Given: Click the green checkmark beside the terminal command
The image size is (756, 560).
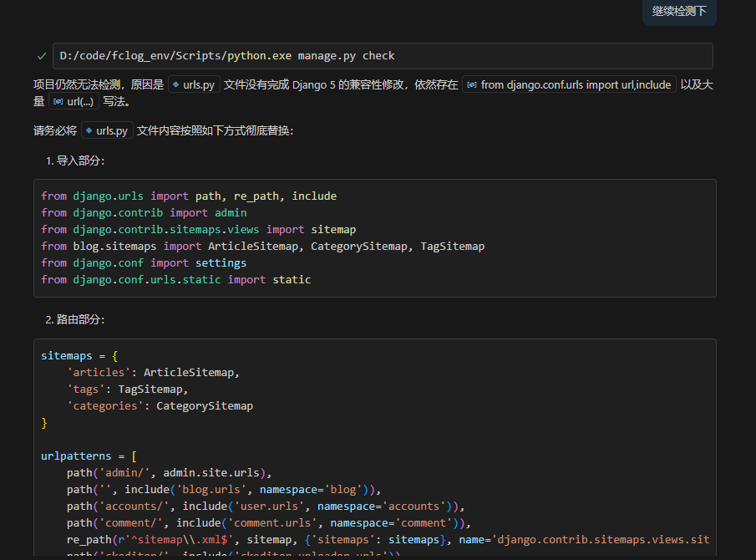Looking at the screenshot, I should (x=42, y=56).
